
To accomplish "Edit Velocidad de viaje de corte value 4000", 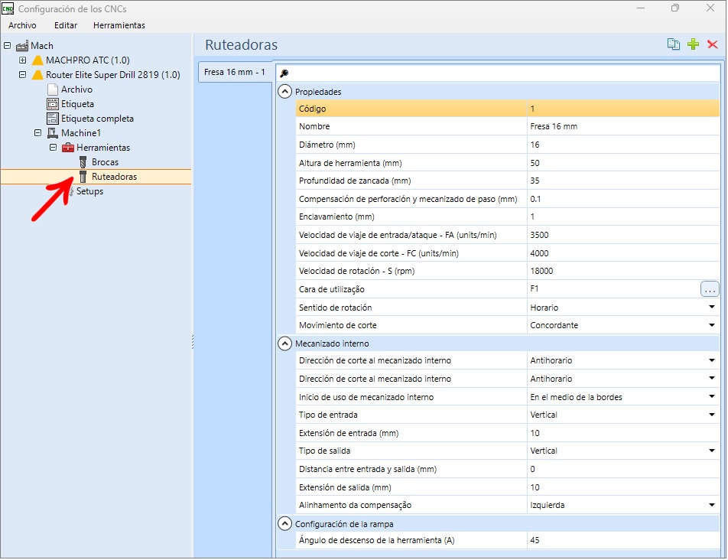I will click(x=623, y=253).
